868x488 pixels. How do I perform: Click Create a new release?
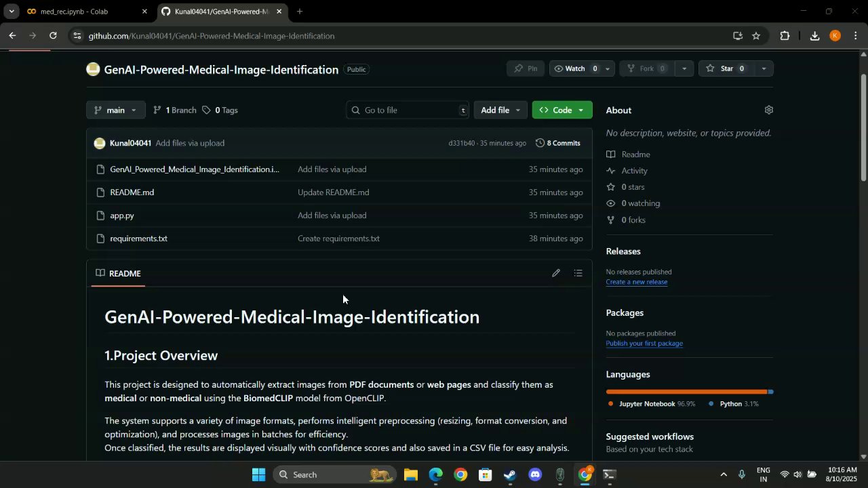tap(637, 282)
